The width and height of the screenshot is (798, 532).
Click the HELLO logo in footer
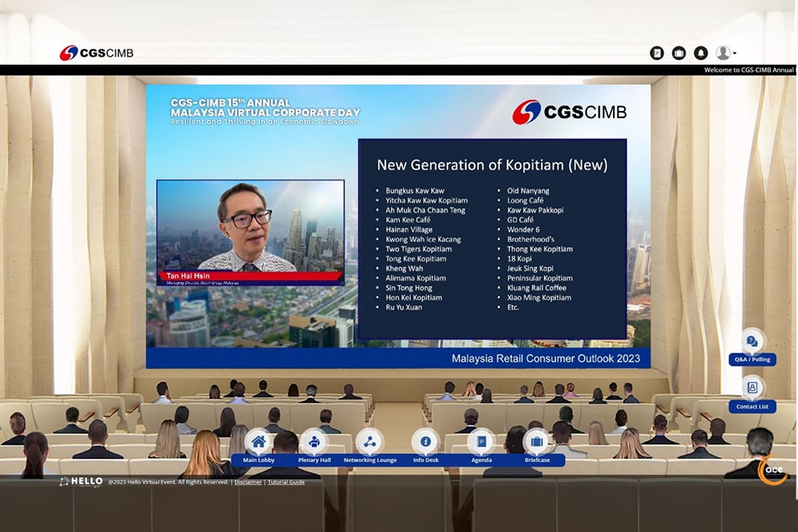[x=81, y=481]
